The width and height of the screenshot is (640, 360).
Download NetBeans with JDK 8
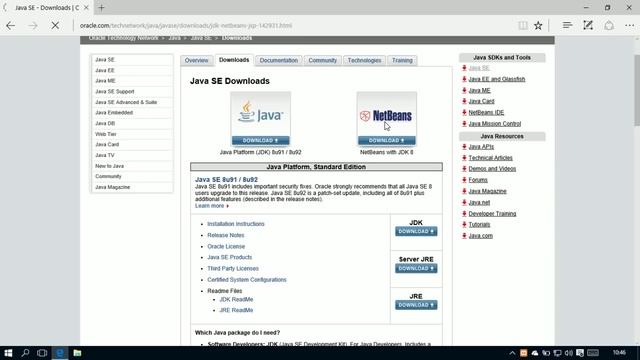(387, 140)
